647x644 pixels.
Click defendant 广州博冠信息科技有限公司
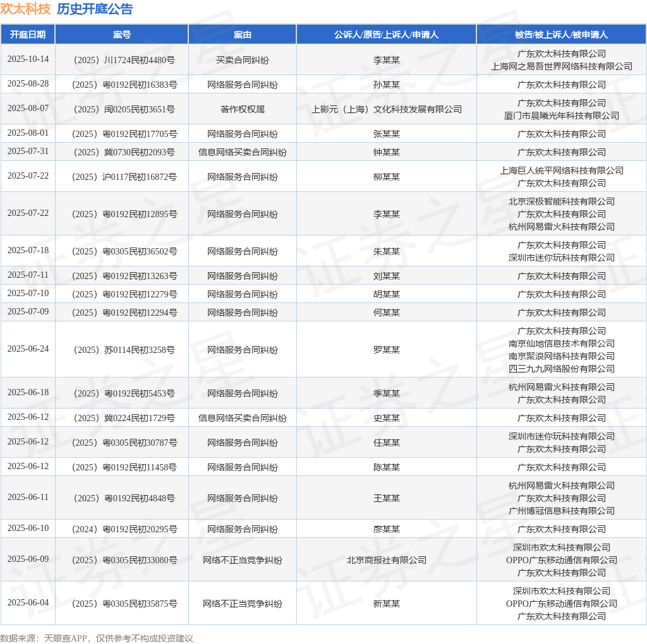[x=561, y=511]
